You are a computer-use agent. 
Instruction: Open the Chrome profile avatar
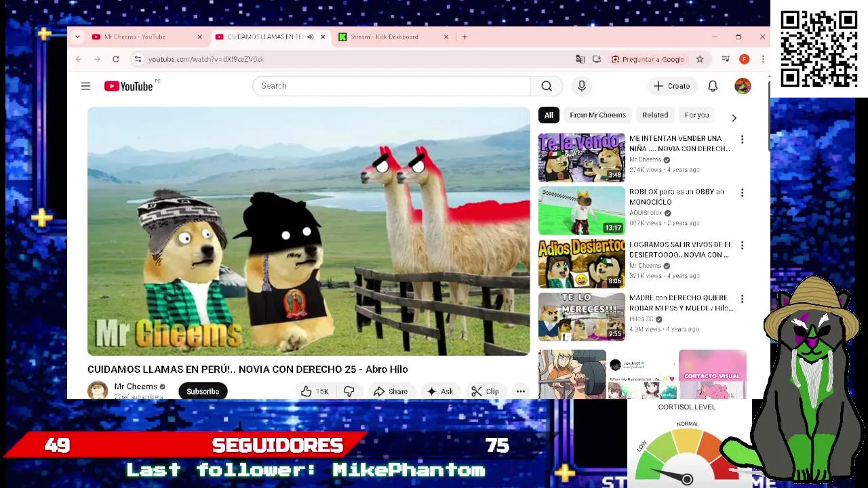(744, 59)
